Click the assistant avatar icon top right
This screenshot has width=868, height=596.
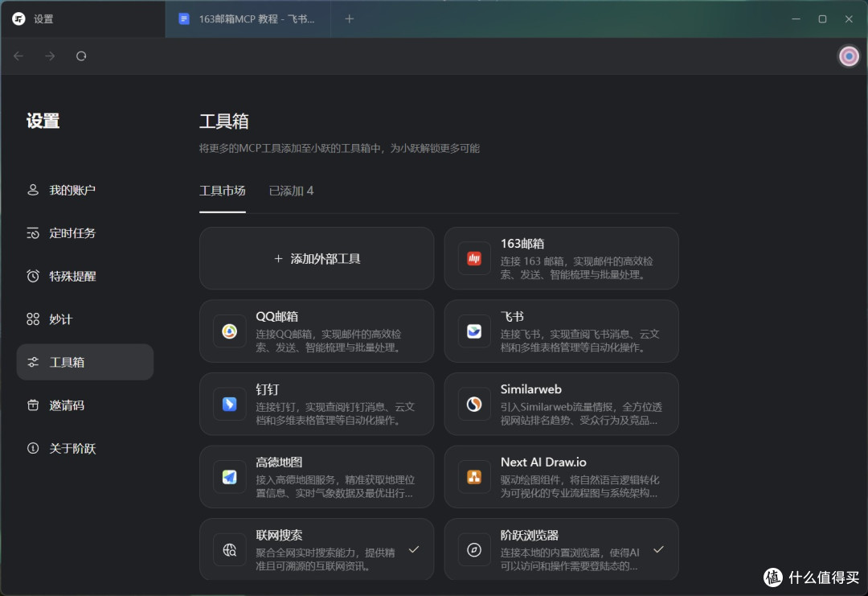pyautogui.click(x=849, y=56)
